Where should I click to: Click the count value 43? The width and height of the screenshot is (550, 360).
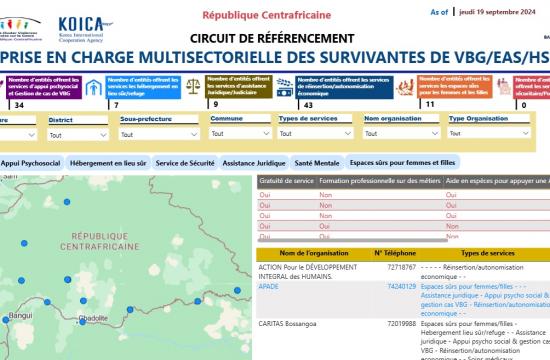(x=308, y=105)
